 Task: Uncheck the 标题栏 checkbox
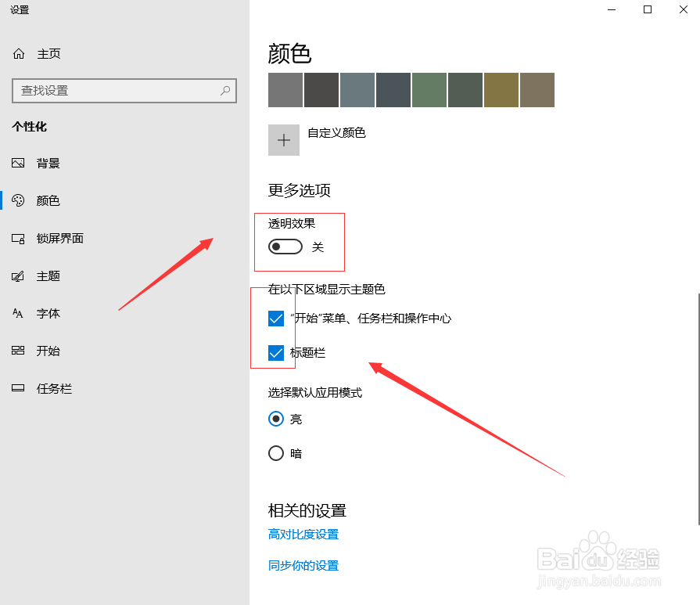(x=276, y=352)
